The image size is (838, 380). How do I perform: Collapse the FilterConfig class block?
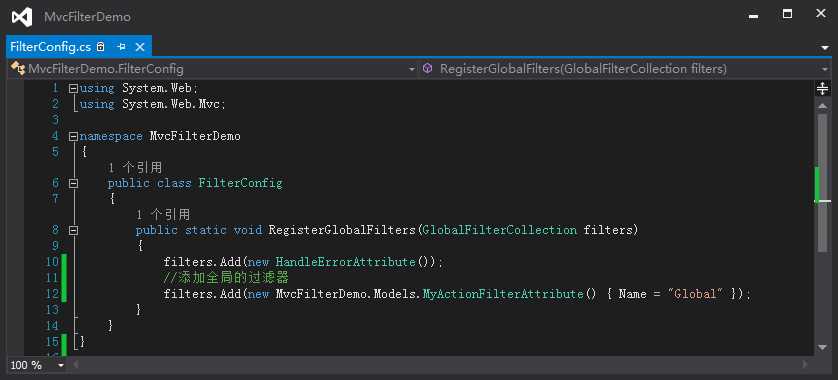[x=73, y=183]
